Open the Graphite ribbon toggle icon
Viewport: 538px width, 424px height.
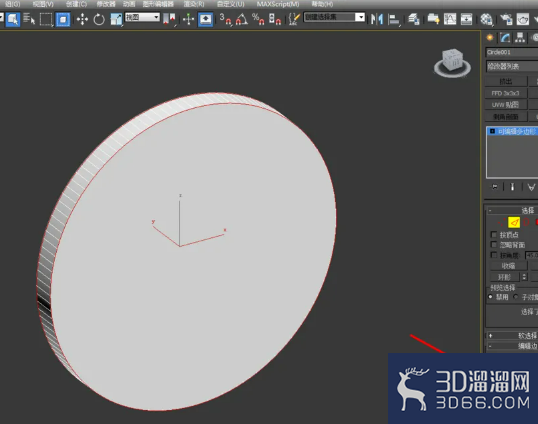tap(433, 19)
